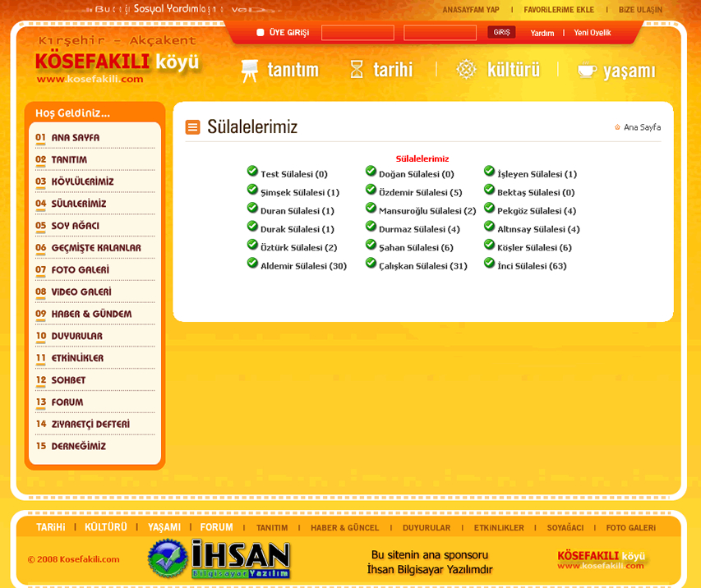Viewport: 701px width, 588px height.
Task: Click the home icon beside Ana Sayfa breadcrumb
Action: pos(617,127)
